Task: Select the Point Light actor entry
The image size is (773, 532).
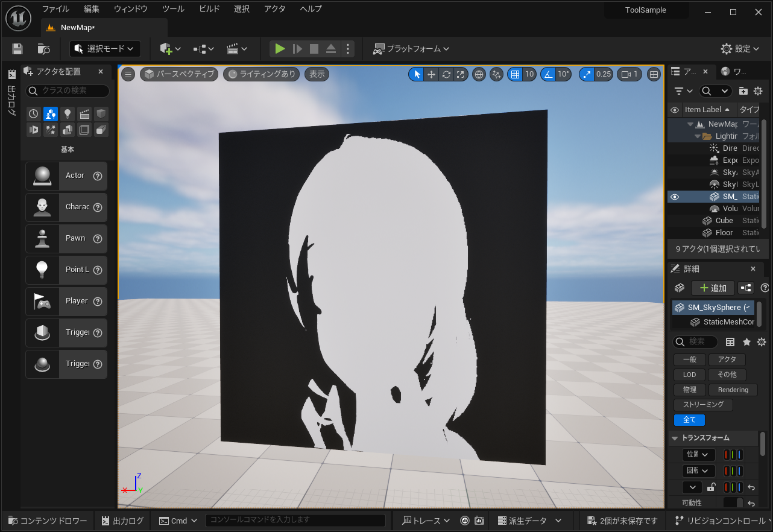Action: (66, 270)
